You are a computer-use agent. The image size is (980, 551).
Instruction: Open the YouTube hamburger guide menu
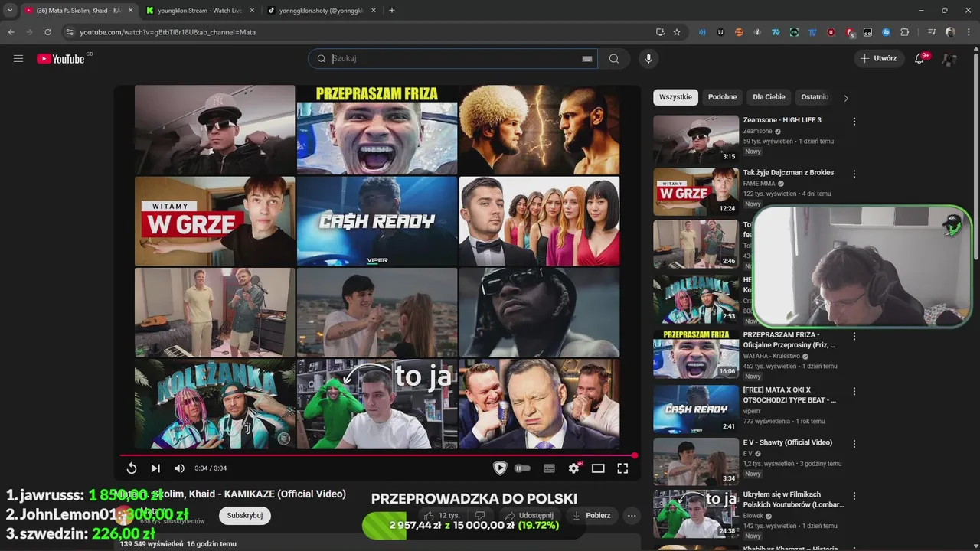(x=18, y=58)
